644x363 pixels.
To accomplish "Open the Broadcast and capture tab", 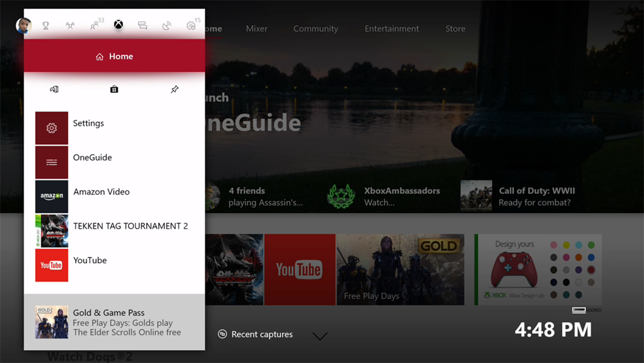I will (166, 26).
